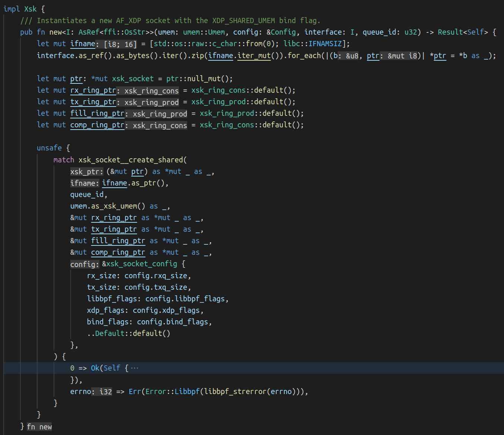
Task: Click the 'queue_id,' call argument
Action: tap(89, 194)
